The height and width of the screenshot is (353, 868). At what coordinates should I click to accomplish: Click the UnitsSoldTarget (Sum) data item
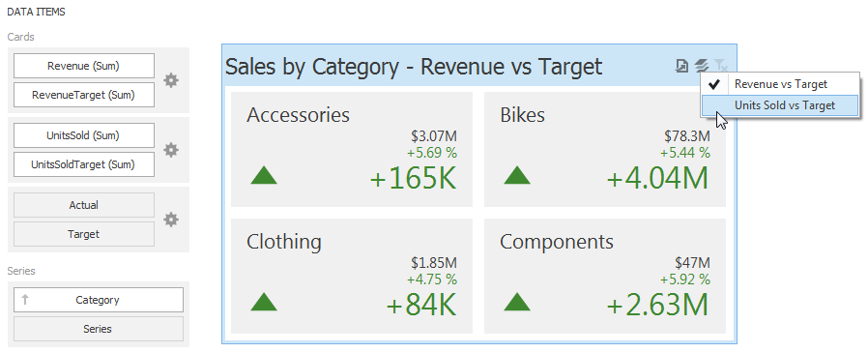(83, 164)
